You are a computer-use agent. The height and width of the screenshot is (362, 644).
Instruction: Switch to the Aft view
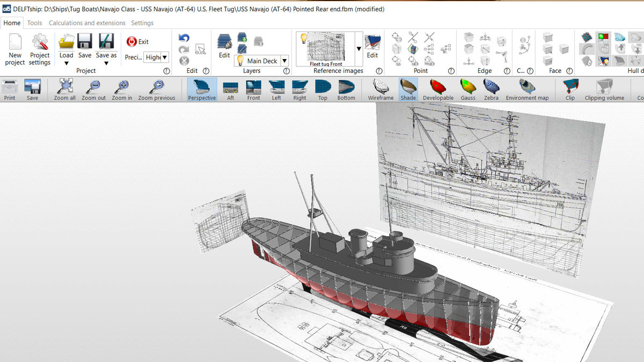230,90
